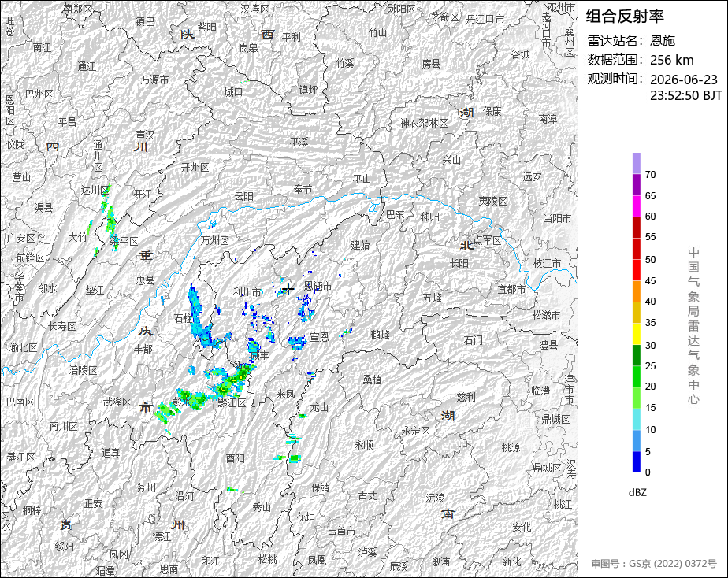728x578 pixels.
Task: Pick the cyan swatch between 10 and 15
Action: click(637, 419)
